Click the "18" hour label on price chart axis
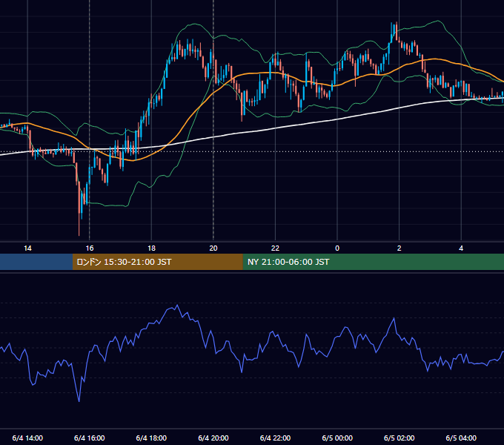 (x=151, y=248)
